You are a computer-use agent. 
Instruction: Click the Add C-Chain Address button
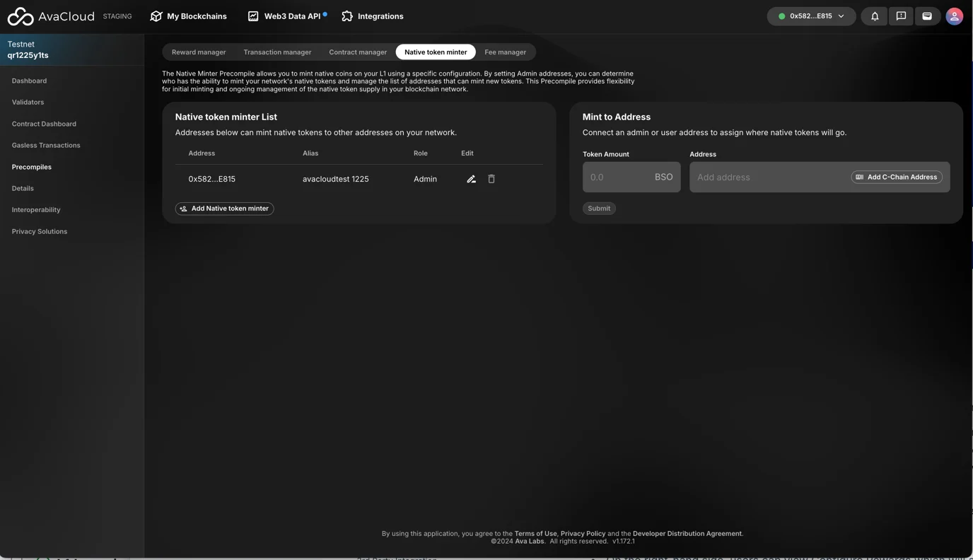tap(897, 177)
